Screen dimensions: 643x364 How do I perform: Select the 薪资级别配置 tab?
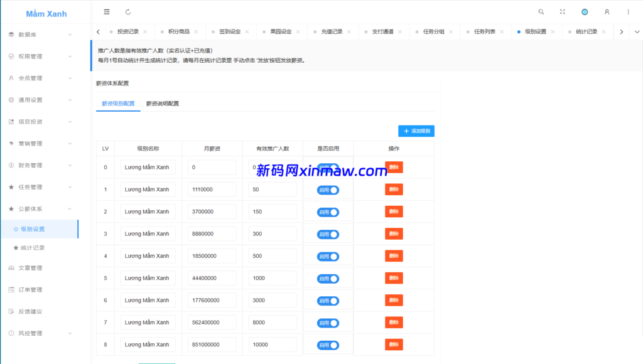(118, 104)
